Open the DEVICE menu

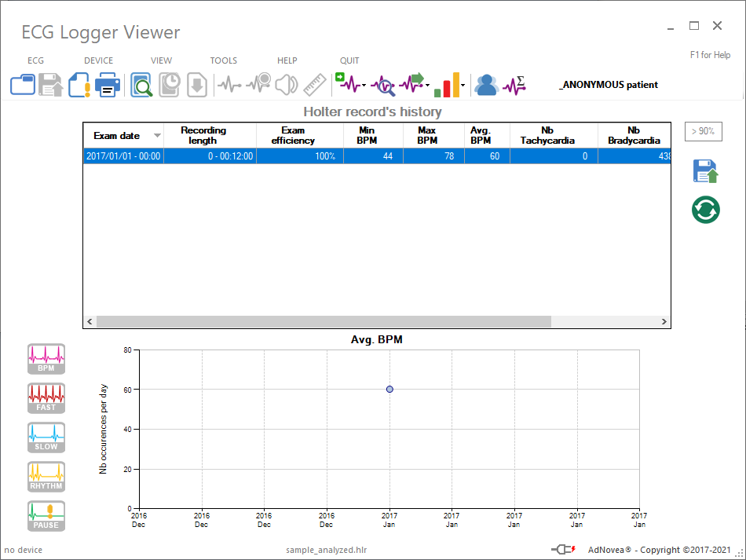[98, 60]
